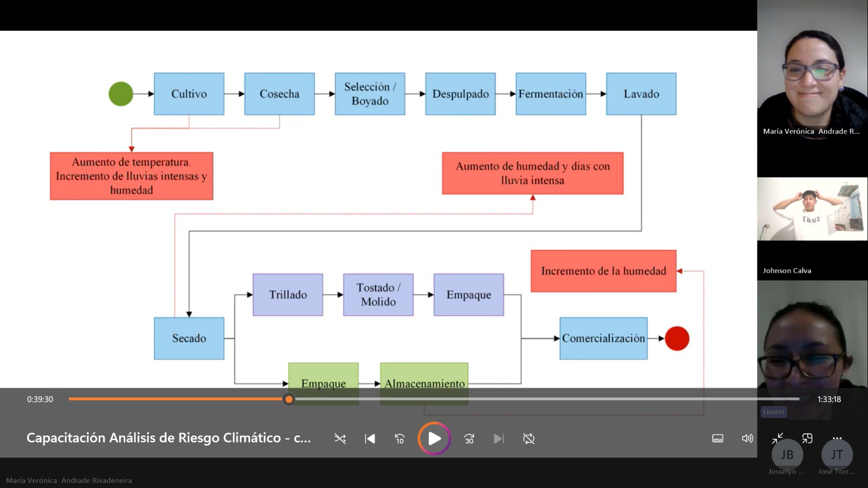The image size is (868, 488).
Task: Exit full screen mode
Action: (x=777, y=438)
